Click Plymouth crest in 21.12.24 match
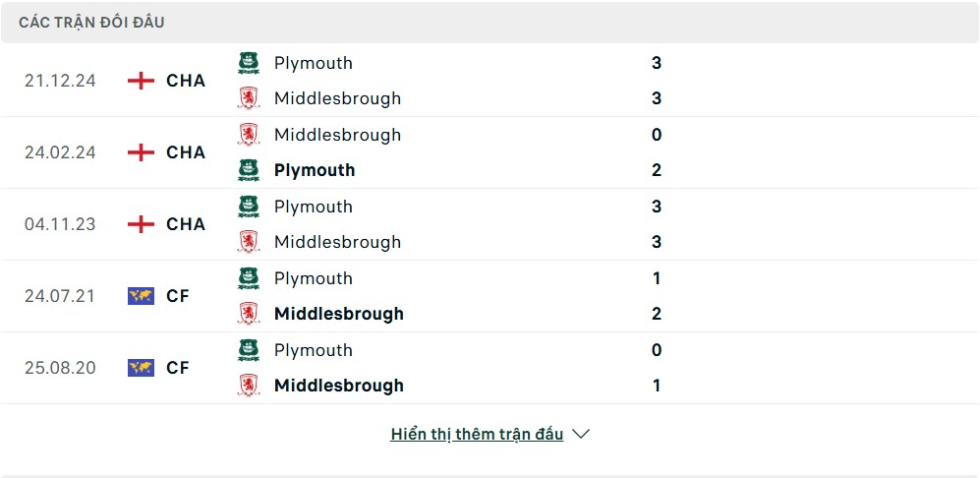Viewport: 980px width, 478px height. click(249, 63)
